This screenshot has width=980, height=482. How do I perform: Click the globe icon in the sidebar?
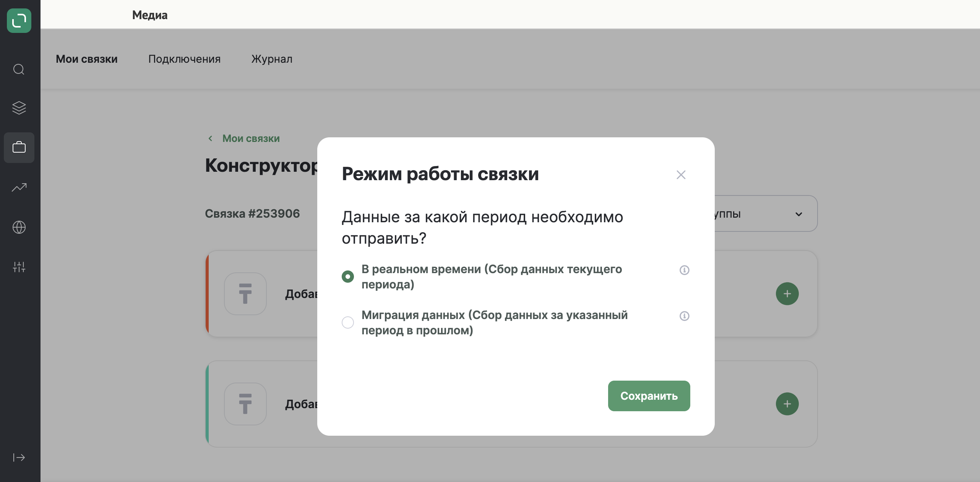click(19, 227)
